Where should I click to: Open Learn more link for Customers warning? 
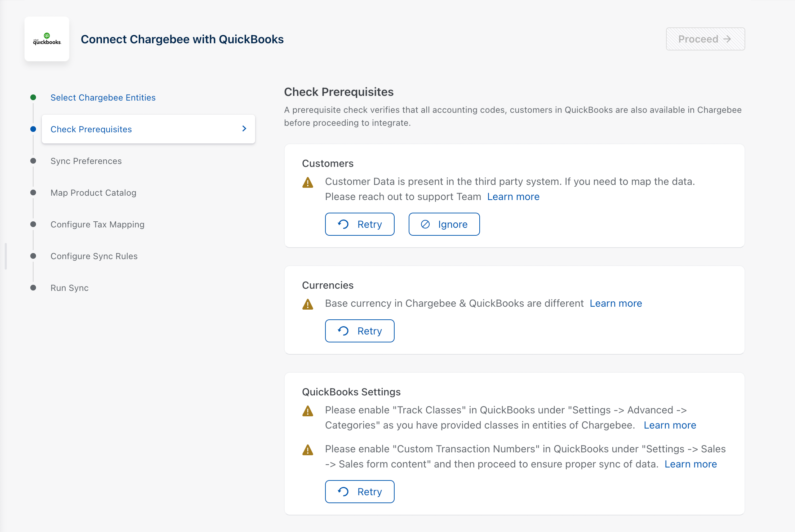click(513, 197)
